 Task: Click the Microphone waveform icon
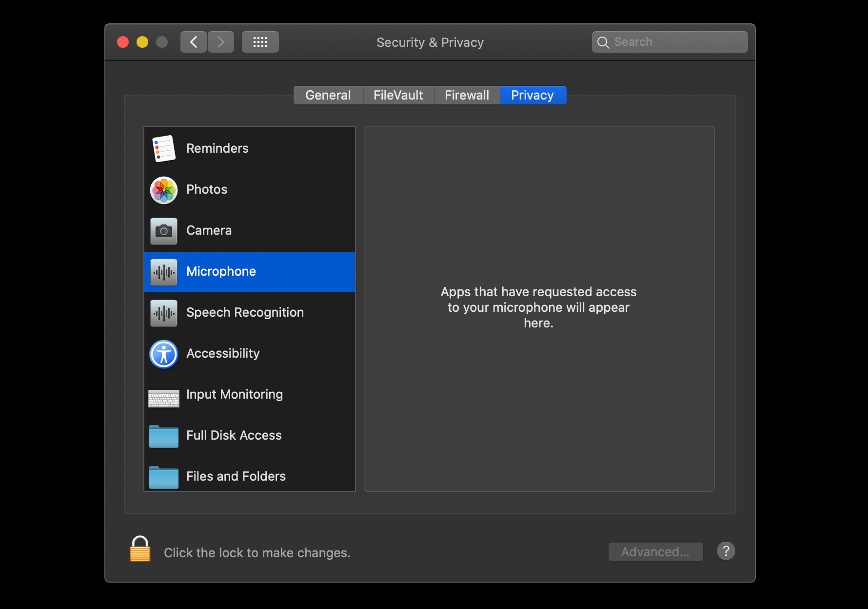164,272
